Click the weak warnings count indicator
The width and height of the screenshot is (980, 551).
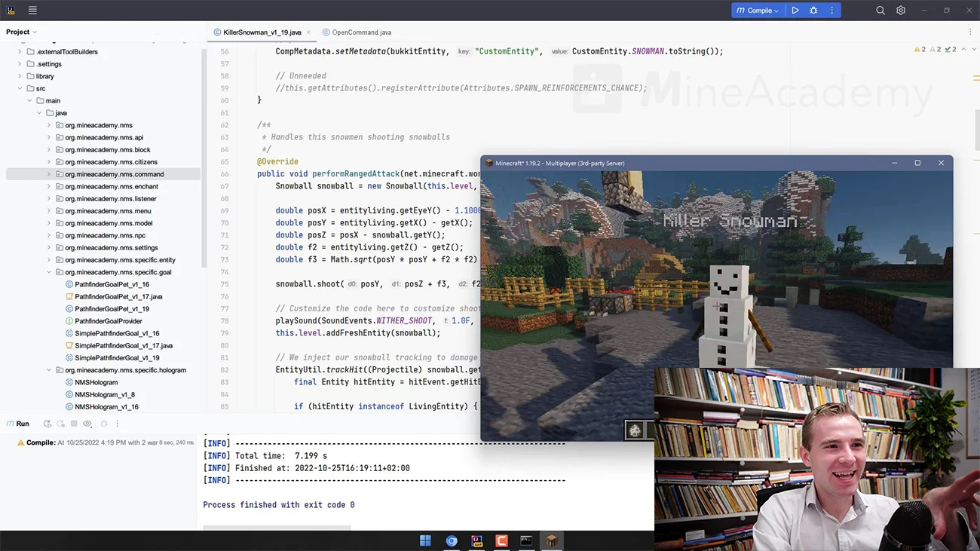(935, 49)
